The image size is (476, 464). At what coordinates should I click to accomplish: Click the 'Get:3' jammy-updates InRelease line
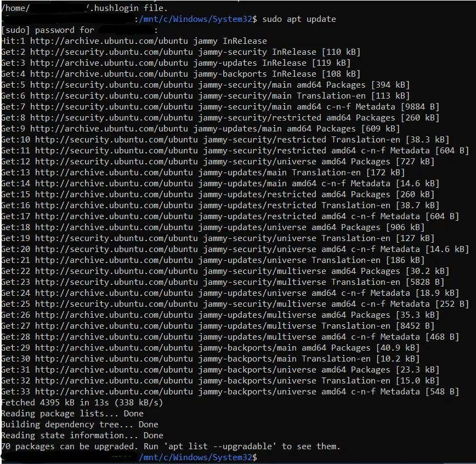click(x=176, y=63)
